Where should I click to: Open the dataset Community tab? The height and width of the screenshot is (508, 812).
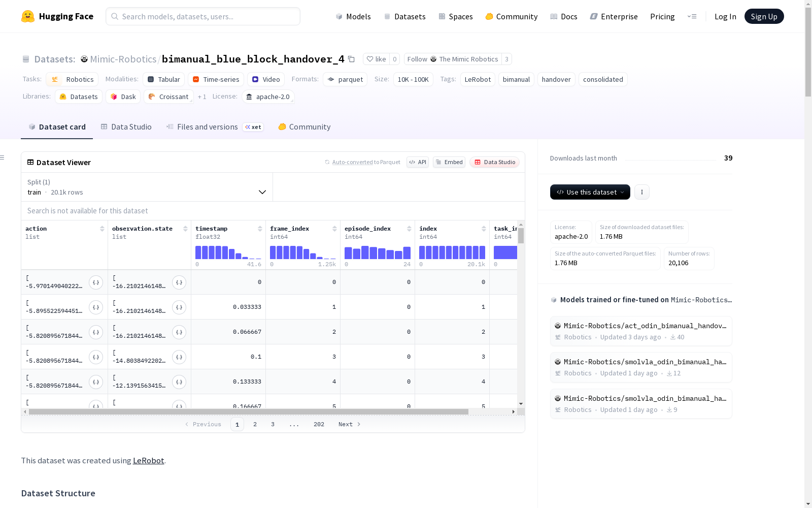point(304,127)
